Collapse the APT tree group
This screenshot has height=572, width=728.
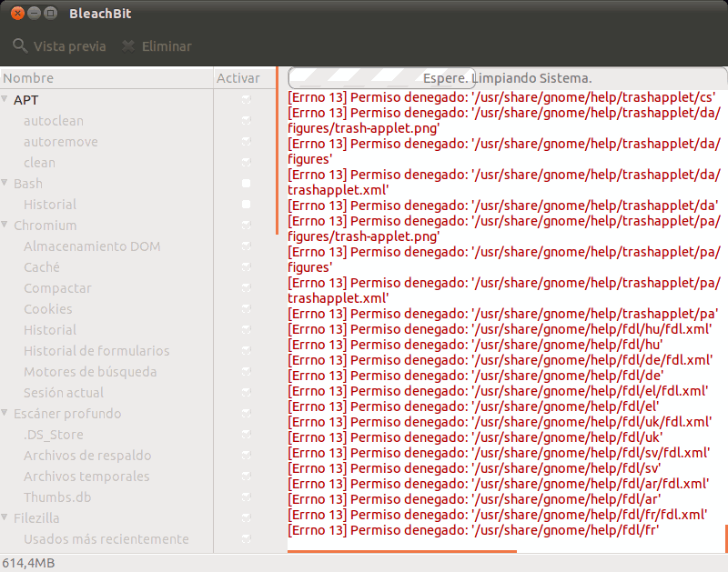pyautogui.click(x=5, y=100)
